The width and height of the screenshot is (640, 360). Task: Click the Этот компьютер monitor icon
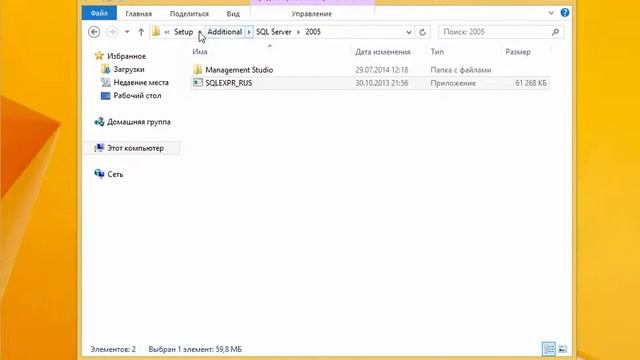point(99,147)
